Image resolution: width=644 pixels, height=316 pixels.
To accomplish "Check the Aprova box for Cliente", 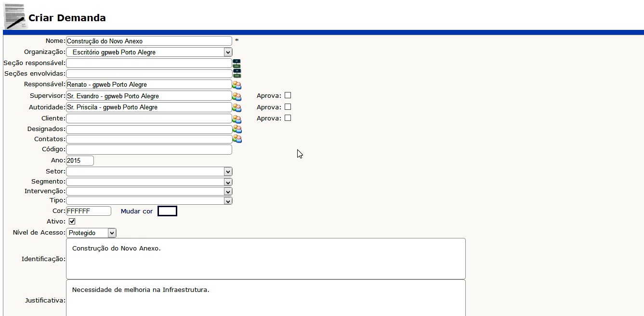I will point(288,118).
